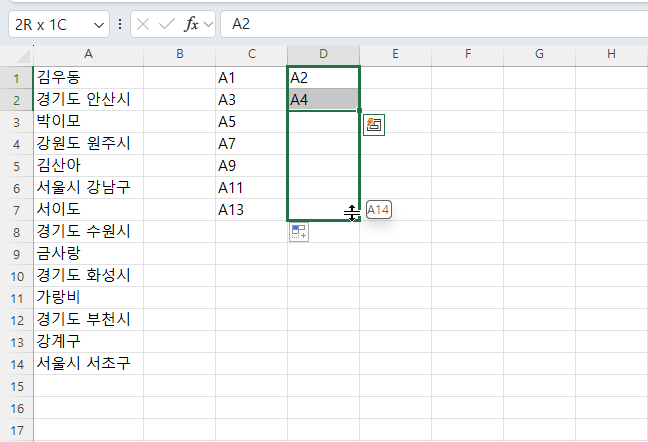
Task: Select column E header
Action: (395, 54)
